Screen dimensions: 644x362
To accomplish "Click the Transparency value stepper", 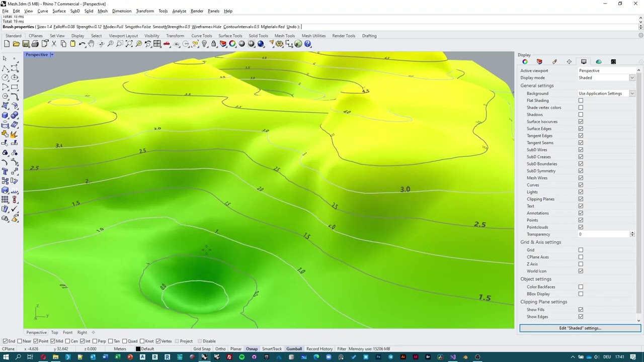I will tap(632, 234).
